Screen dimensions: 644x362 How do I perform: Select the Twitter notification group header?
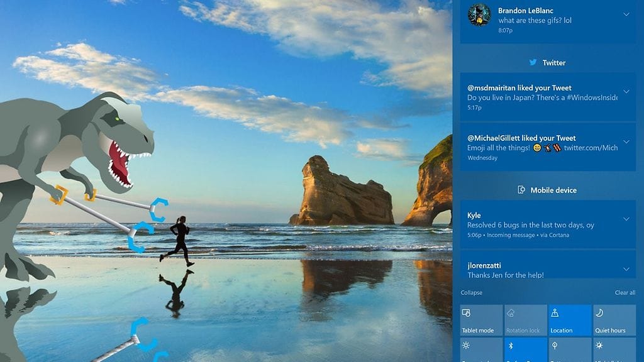coord(553,63)
